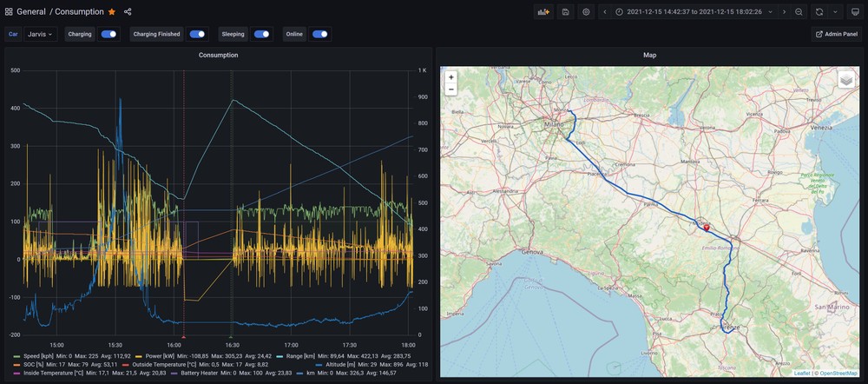Zoom out the time range
The height and width of the screenshot is (384, 868).
[799, 12]
